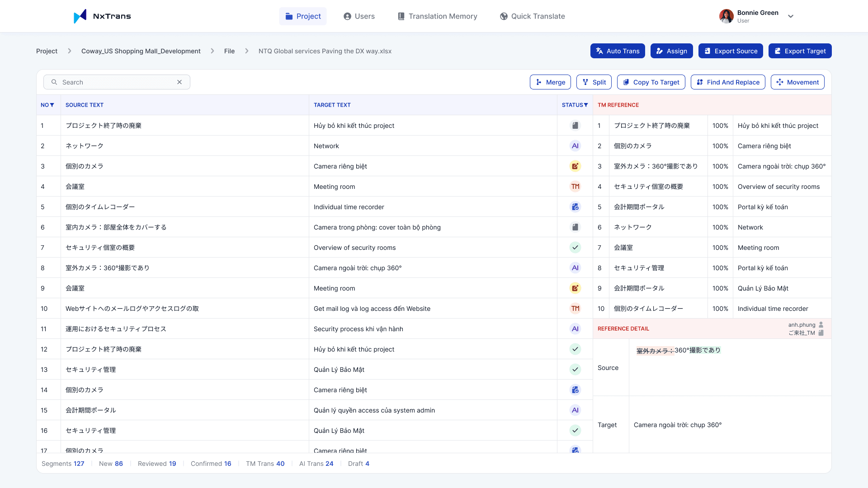Click reviewed status icon for segment 5
This screenshot has height=488, width=868.
[575, 207]
